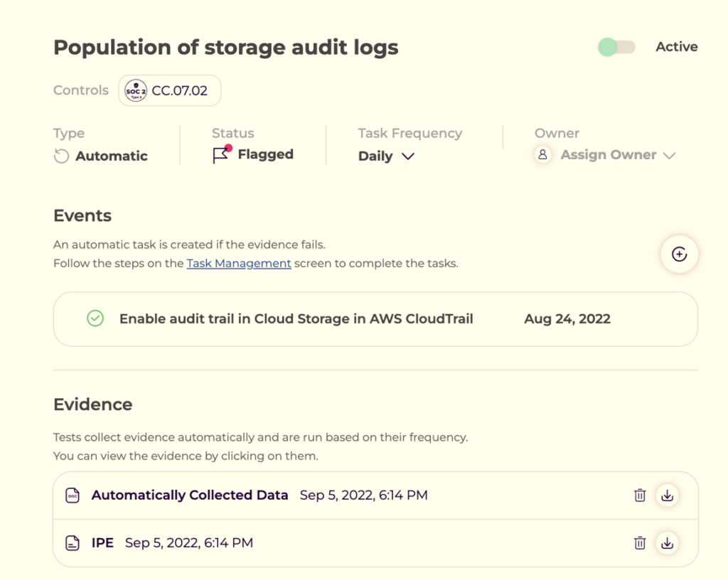Open the IPE evidence entry
Image resolution: width=728 pixels, height=580 pixels.
[102, 543]
